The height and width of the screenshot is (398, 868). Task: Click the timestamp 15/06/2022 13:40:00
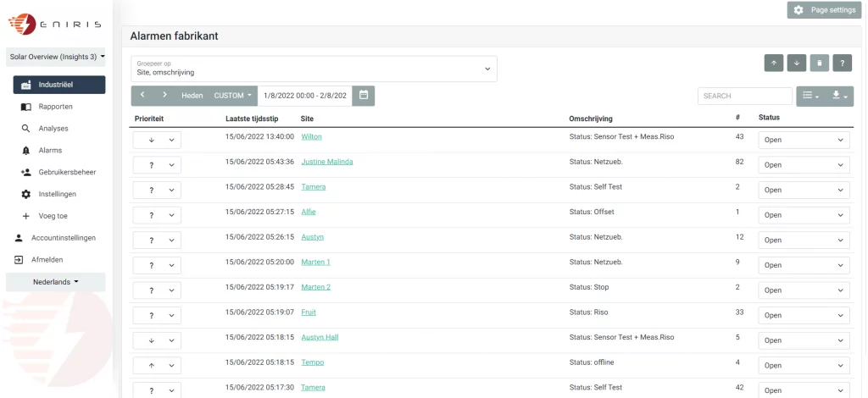tap(259, 136)
